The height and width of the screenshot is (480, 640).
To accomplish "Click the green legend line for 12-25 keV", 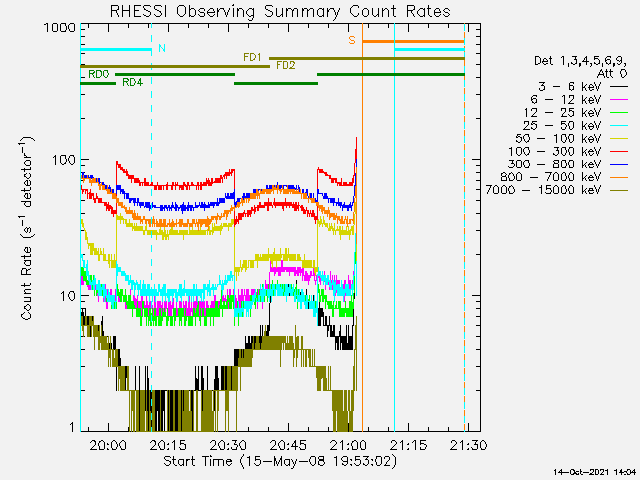I will click(619, 113).
